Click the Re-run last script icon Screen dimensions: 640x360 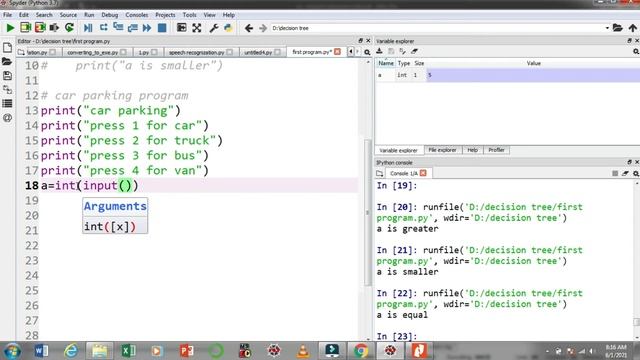coord(69,28)
